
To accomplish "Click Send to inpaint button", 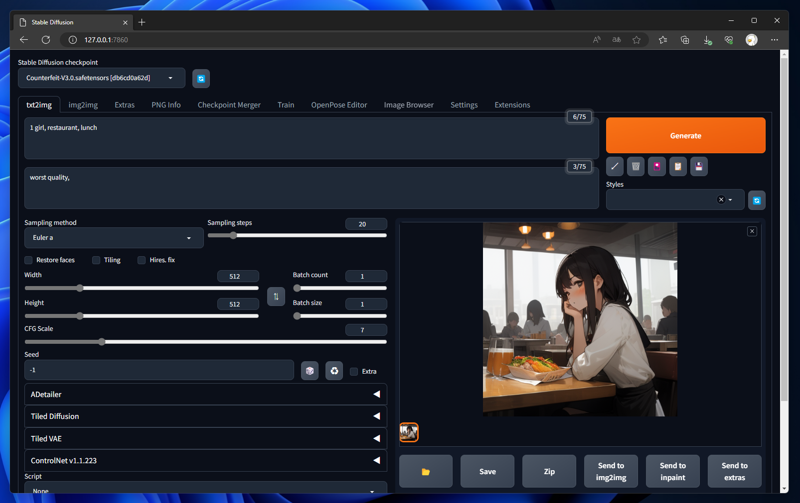I will [x=672, y=471].
